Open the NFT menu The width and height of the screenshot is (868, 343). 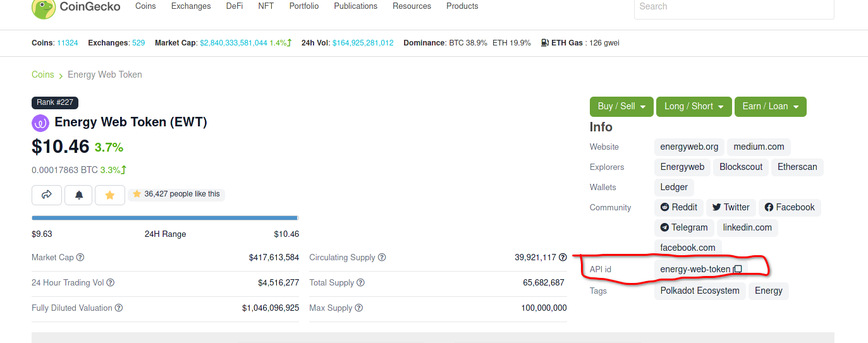[x=266, y=6]
